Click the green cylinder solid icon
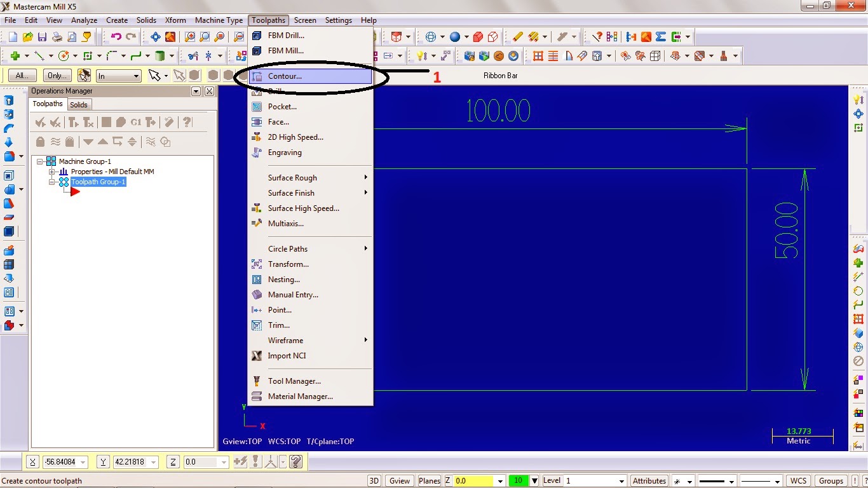Viewport: 868px width, 488px height. [160, 56]
